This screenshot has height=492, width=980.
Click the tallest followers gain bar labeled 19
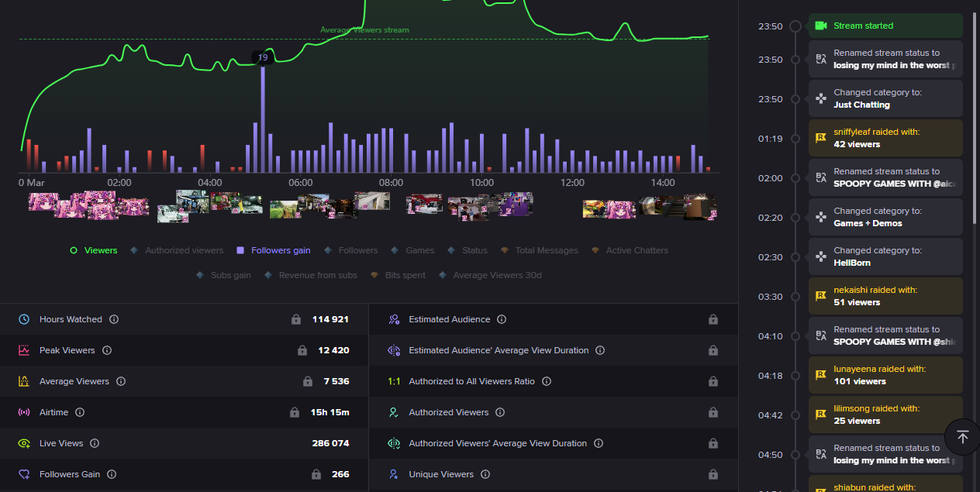[x=263, y=120]
